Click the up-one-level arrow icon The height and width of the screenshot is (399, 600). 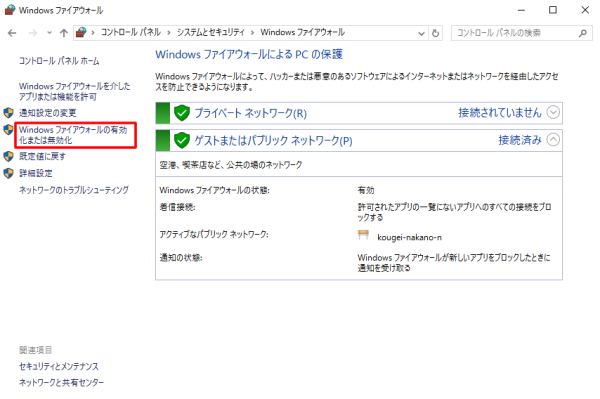point(64,33)
